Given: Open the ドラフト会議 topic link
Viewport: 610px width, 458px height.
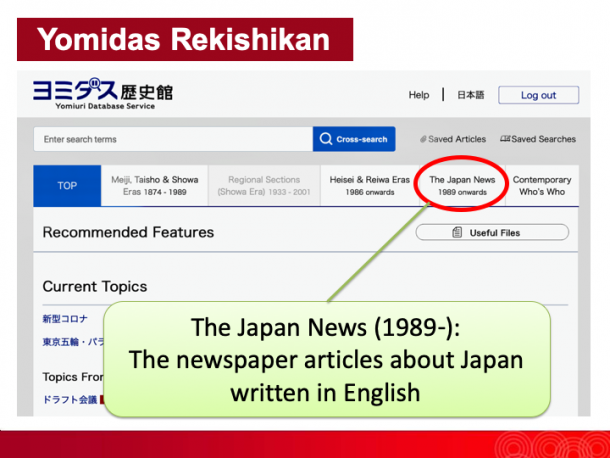Looking at the screenshot, I should point(70,400).
